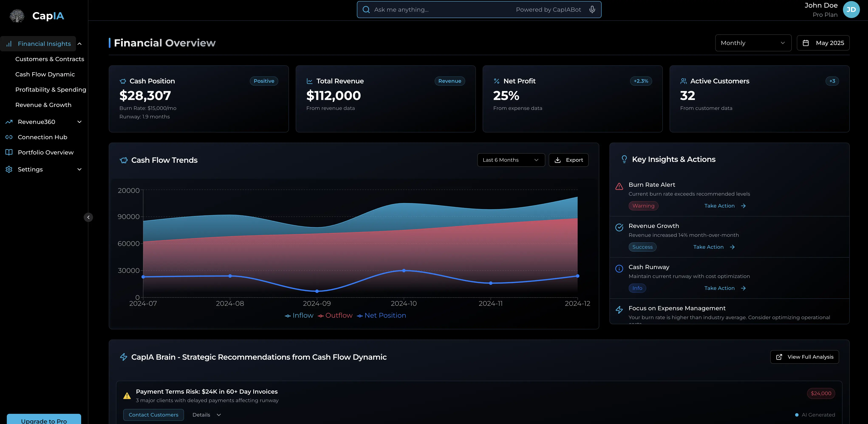Click the Revenue360 trending arrow icon
868x424 pixels.
coord(9,122)
